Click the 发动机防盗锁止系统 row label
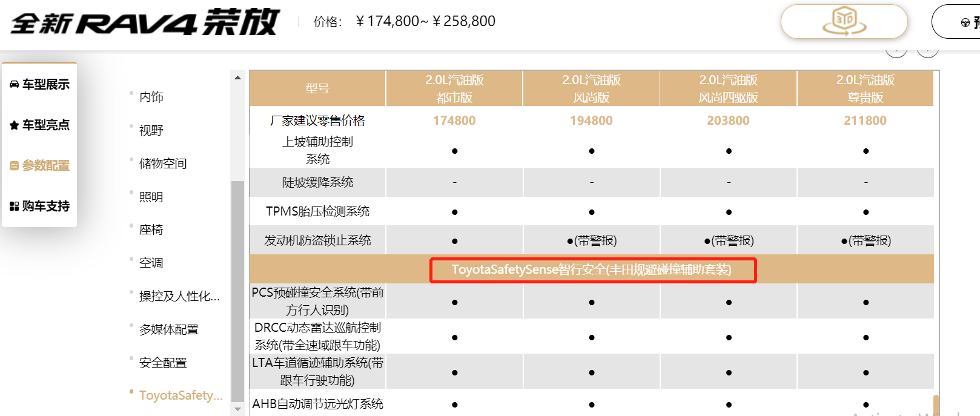Image resolution: width=980 pixels, height=416 pixels. click(317, 240)
